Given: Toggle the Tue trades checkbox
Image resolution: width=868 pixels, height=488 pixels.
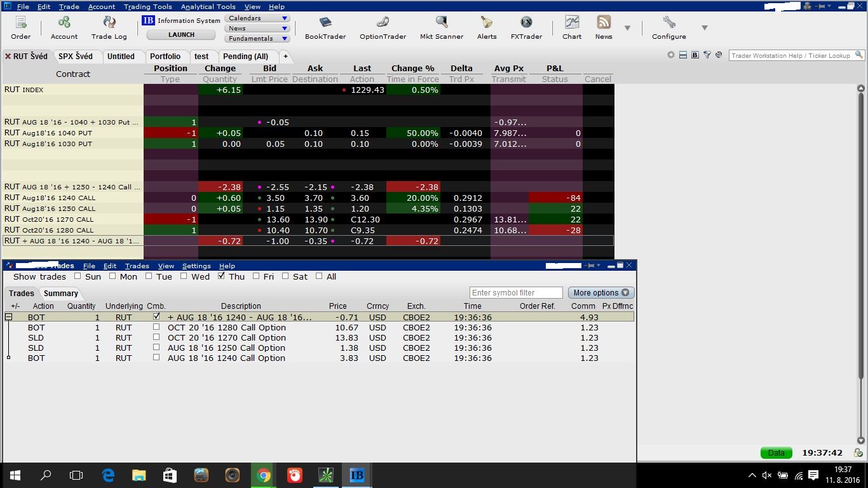Looking at the screenshot, I should [x=149, y=276].
